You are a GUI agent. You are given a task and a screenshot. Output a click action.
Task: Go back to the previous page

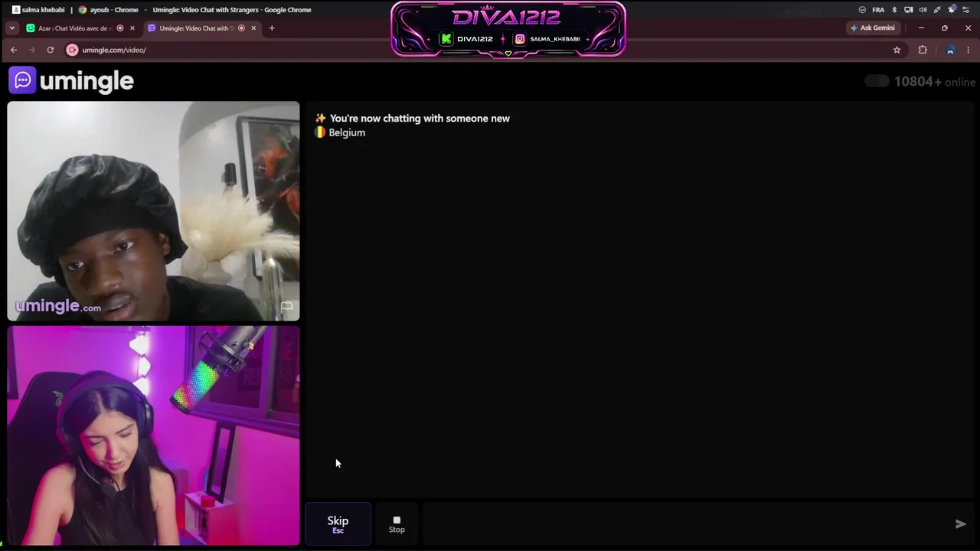click(x=14, y=50)
